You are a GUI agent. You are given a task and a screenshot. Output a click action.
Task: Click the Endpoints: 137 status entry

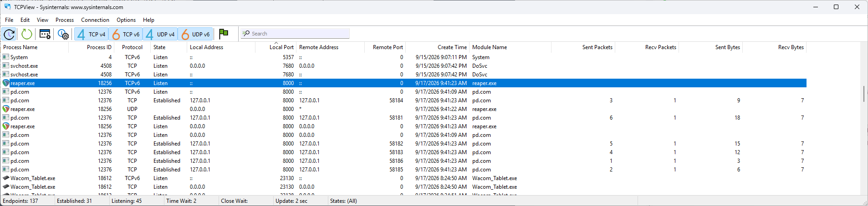[x=20, y=201]
